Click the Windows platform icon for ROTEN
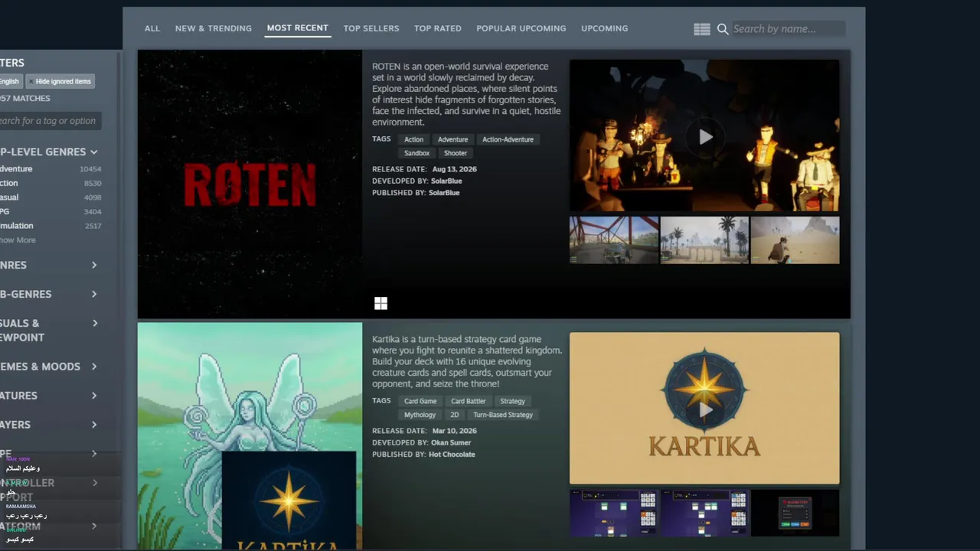Viewport: 980px width, 551px height. tap(381, 304)
